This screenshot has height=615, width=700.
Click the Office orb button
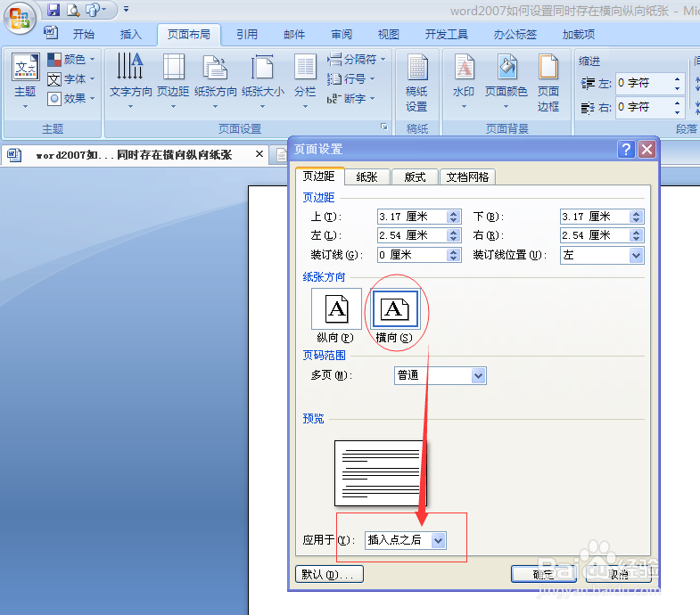click(20, 19)
